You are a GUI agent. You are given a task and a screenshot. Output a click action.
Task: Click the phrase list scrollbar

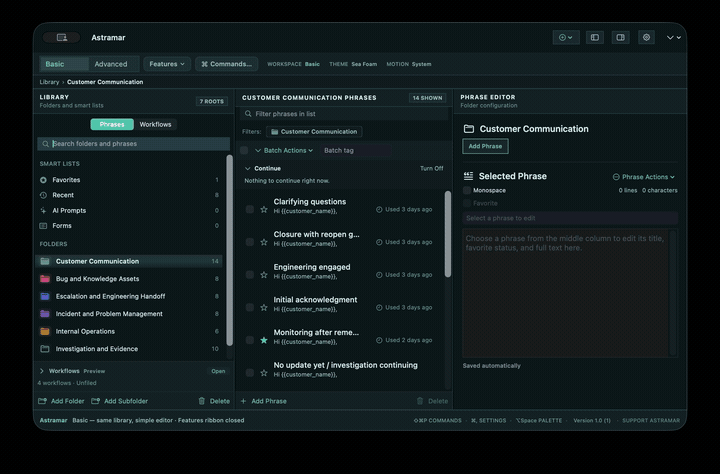[x=448, y=234]
